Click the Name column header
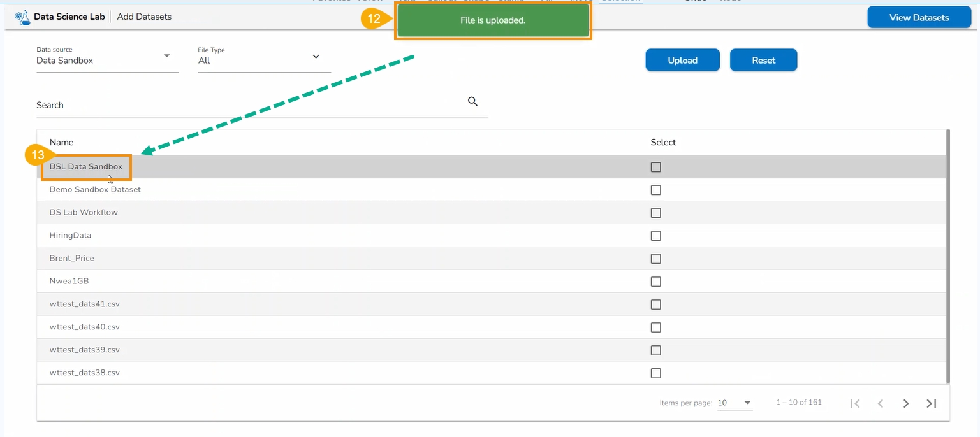 pos(62,143)
